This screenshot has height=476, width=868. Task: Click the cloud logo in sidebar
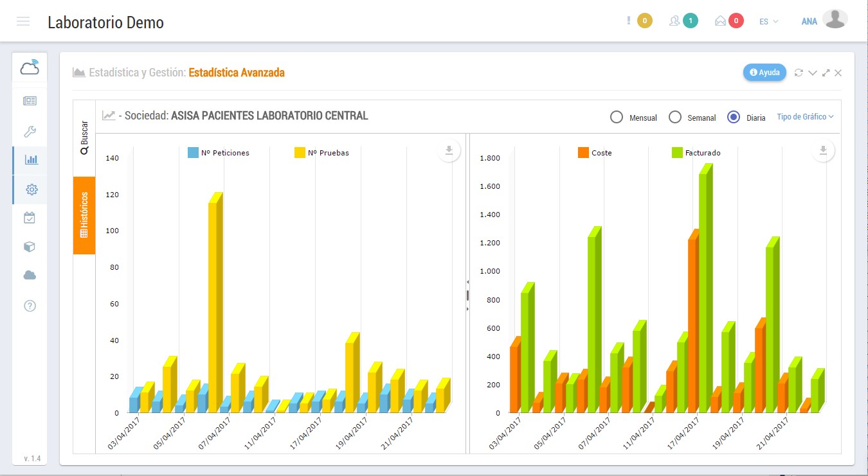(30, 67)
